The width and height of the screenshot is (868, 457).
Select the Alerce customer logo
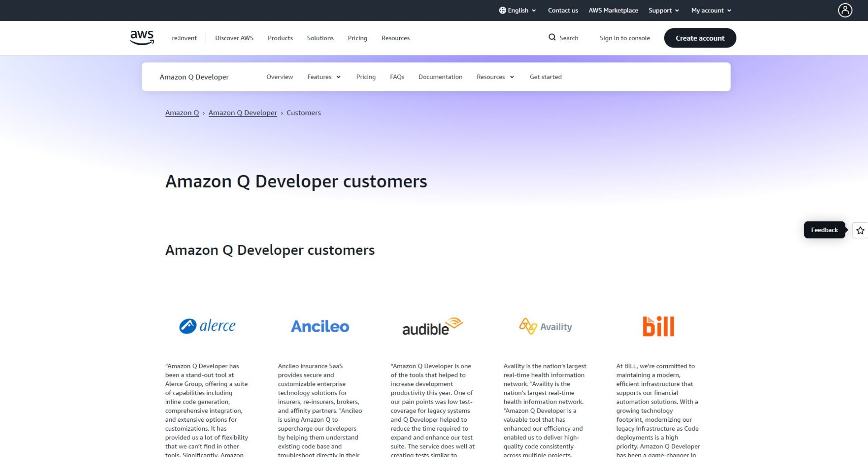[208, 326]
